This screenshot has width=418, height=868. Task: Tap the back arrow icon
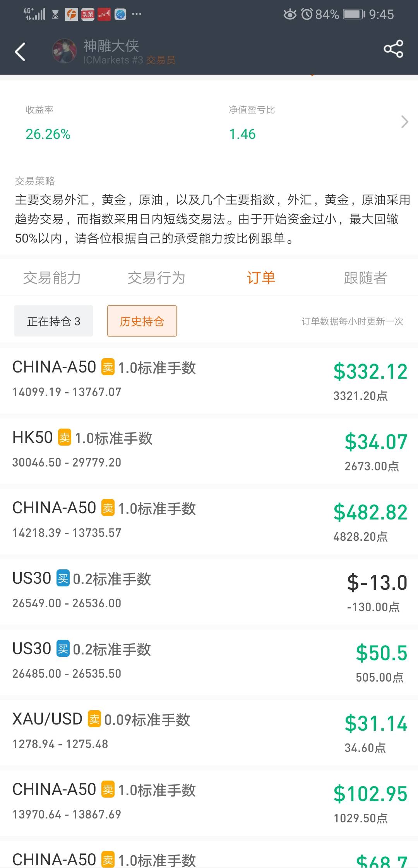pos(20,52)
